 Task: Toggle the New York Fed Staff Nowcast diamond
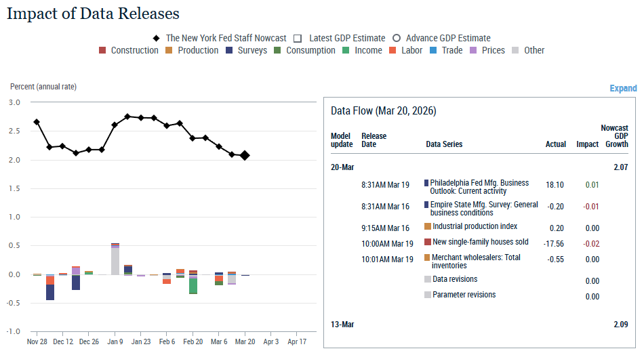pyautogui.click(x=157, y=38)
